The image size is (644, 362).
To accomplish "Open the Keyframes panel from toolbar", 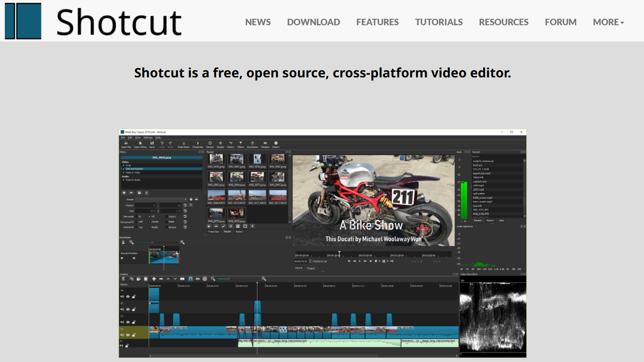I will tap(252, 145).
